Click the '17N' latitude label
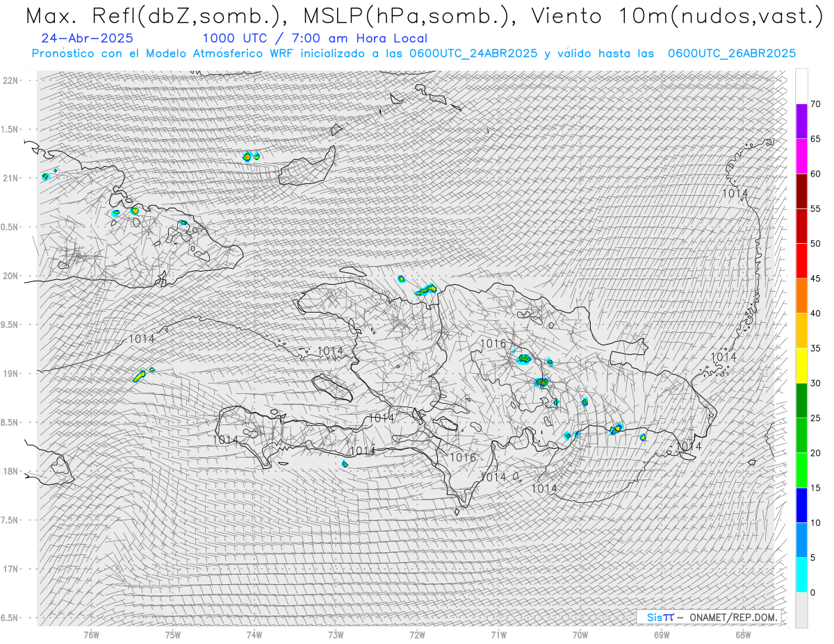Screen dimensions: 834x644 point(10,569)
